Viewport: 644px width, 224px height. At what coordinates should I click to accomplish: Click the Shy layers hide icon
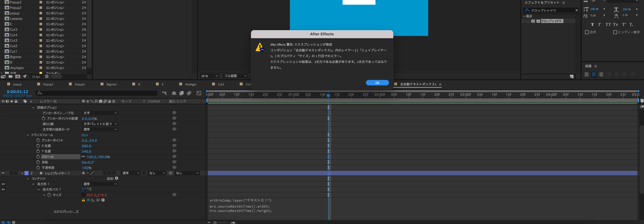click(x=174, y=93)
